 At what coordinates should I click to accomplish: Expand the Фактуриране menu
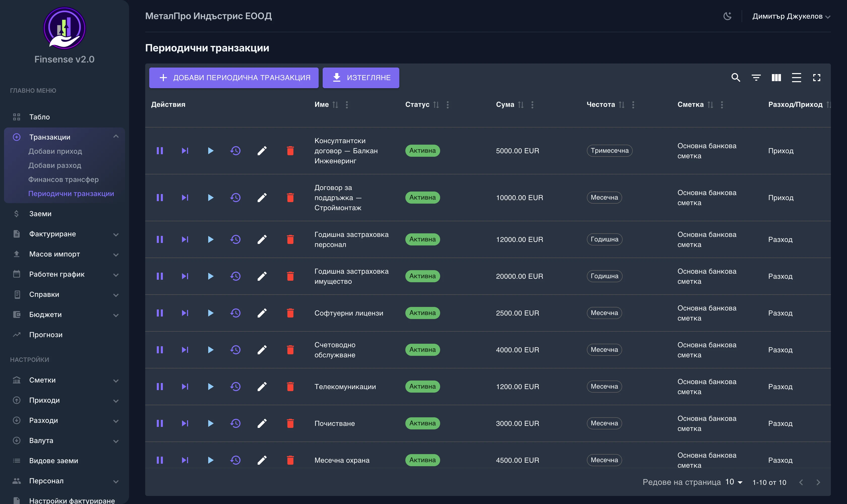(65, 234)
